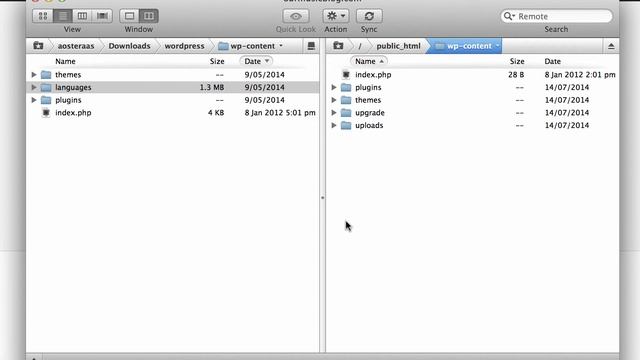Select remote 'index.php' name
The image size is (640, 360).
373,75
